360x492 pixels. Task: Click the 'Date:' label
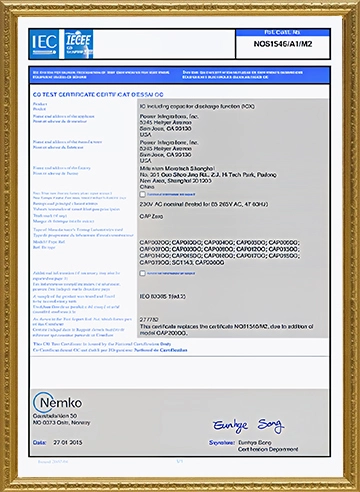pos(39,442)
